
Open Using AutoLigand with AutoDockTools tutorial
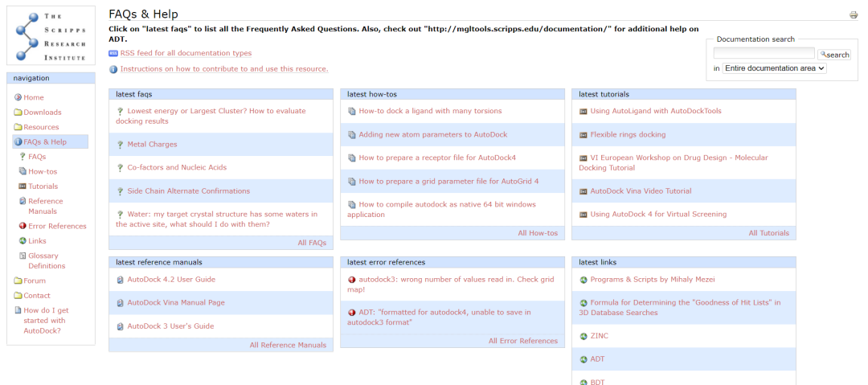(656, 111)
